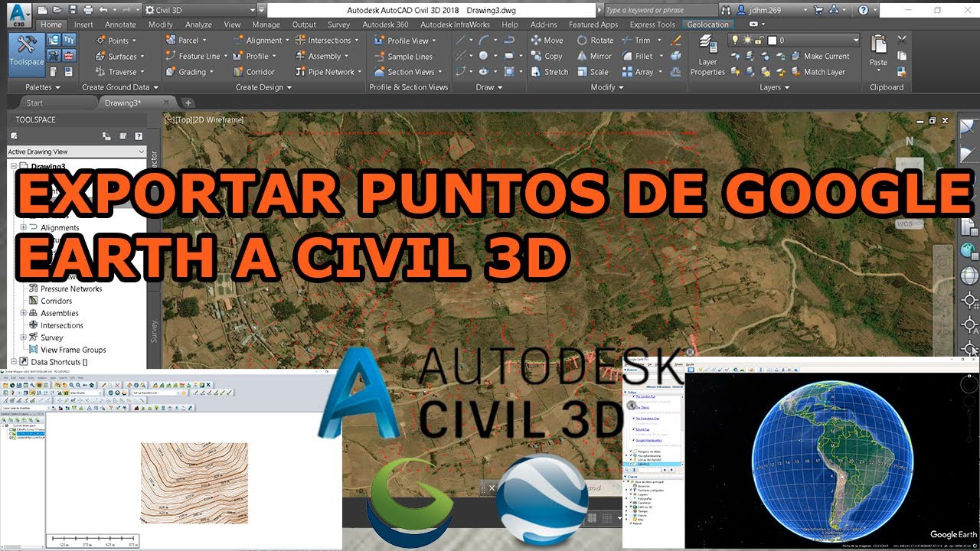The image size is (980, 551).
Task: Select the Feature Line tool
Action: 196,57
